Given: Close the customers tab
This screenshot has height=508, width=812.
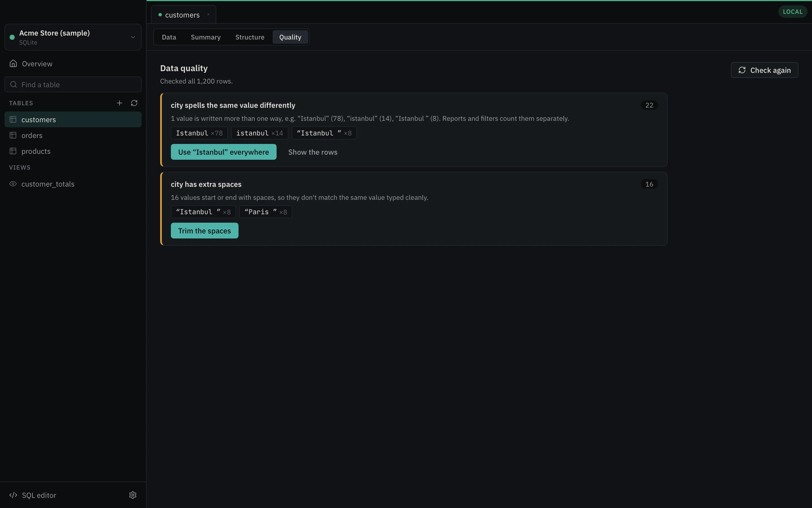Looking at the screenshot, I should pos(208,14).
